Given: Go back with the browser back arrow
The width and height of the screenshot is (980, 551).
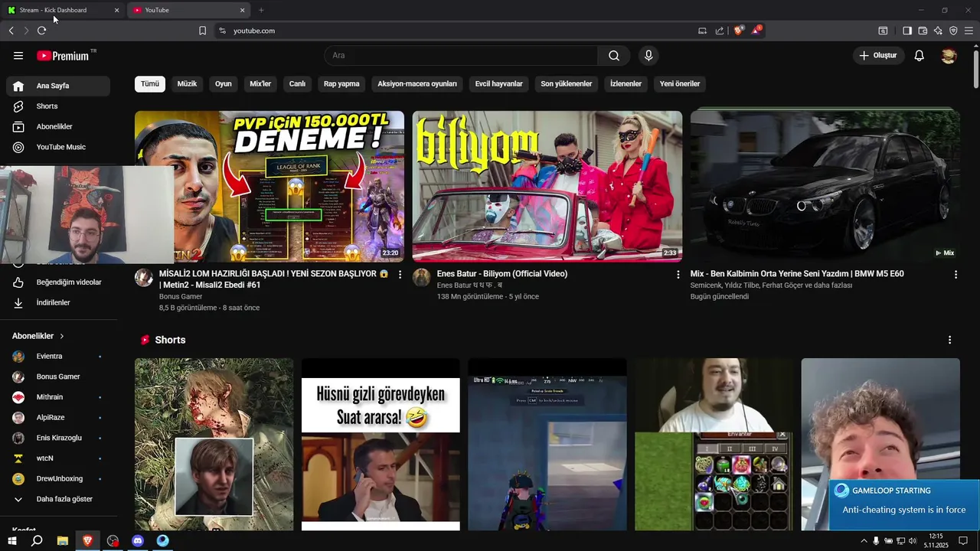Looking at the screenshot, I should pos(11,31).
